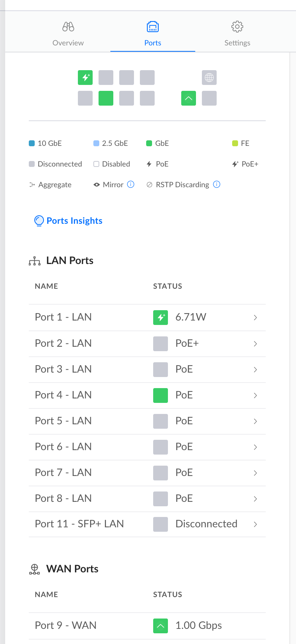
Task: Open Port 11 - SFP+ LAN chevron
Action: point(255,524)
